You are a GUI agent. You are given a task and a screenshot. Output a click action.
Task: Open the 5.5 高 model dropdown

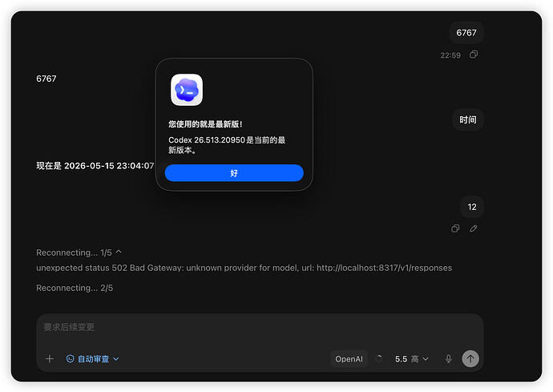[412, 359]
